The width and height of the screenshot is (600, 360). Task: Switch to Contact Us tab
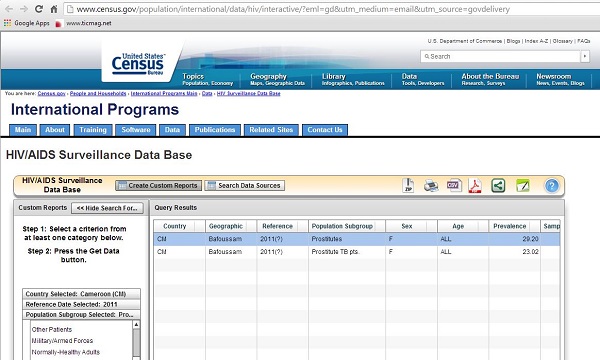325,130
